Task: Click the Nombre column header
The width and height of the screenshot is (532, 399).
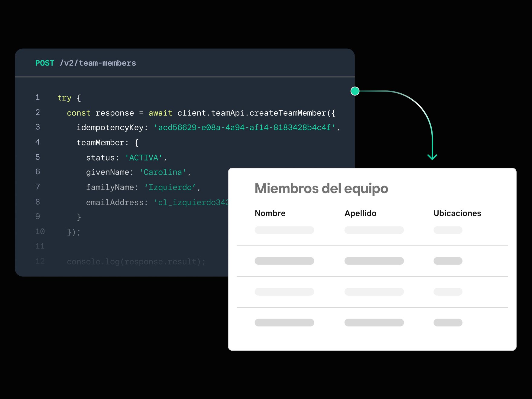Action: click(270, 213)
